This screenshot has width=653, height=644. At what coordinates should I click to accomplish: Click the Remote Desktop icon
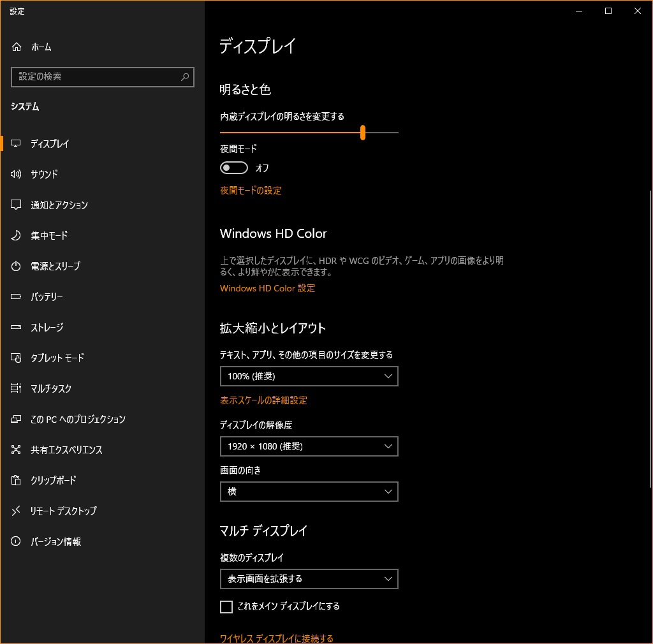pyautogui.click(x=17, y=511)
